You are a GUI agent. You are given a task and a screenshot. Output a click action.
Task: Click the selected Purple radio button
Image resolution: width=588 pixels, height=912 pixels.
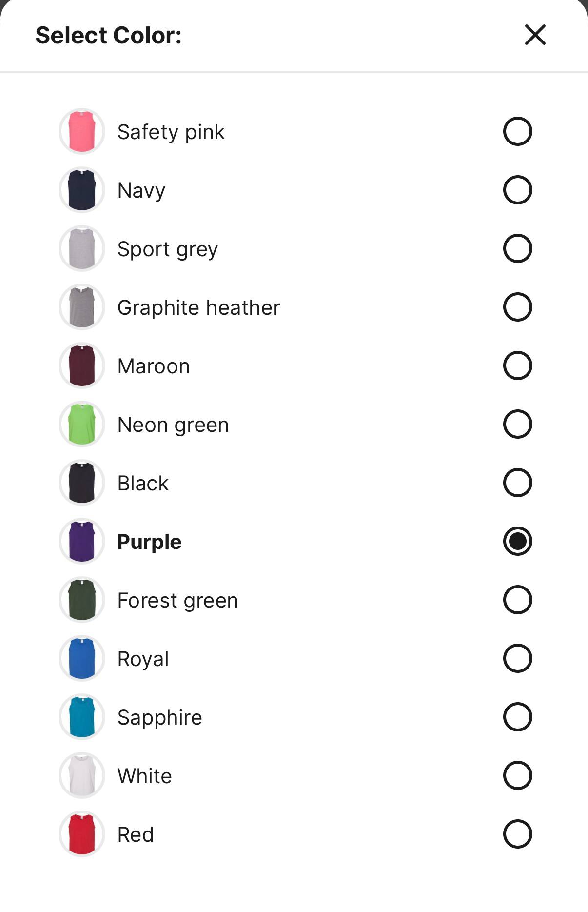pyautogui.click(x=517, y=541)
